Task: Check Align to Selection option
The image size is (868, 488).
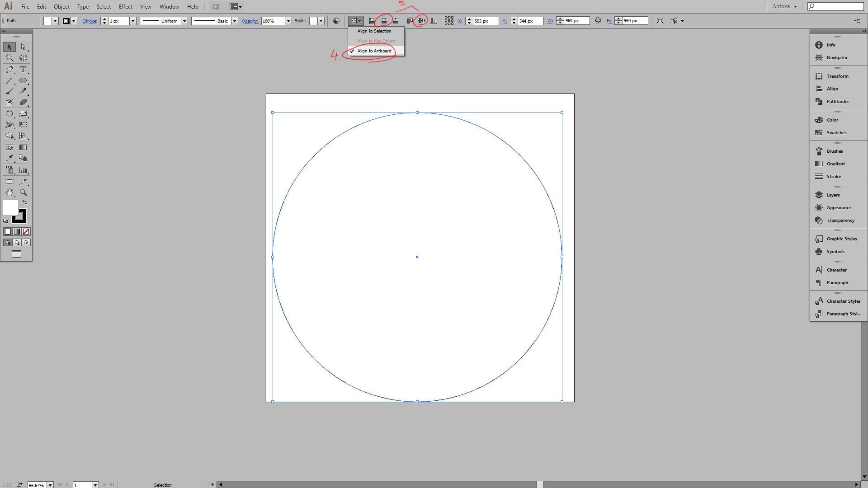Action: [x=374, y=31]
